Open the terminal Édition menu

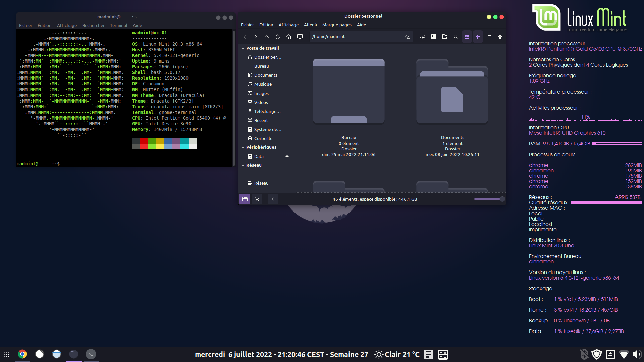pyautogui.click(x=44, y=25)
